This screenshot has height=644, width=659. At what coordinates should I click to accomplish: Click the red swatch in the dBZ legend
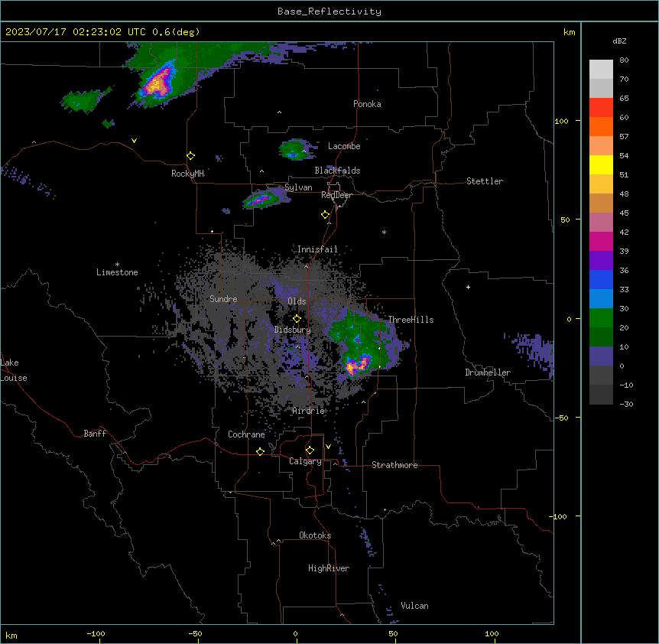[x=601, y=107]
